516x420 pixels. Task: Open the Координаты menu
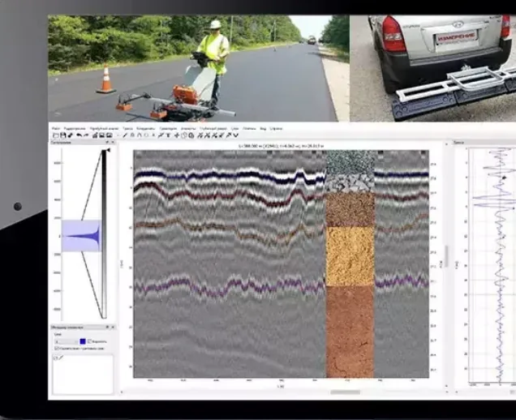(145, 128)
